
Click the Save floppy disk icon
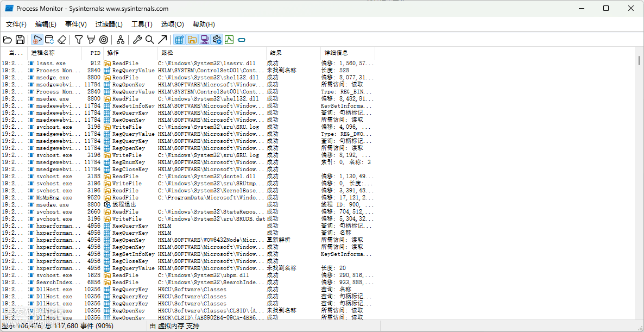click(20, 40)
